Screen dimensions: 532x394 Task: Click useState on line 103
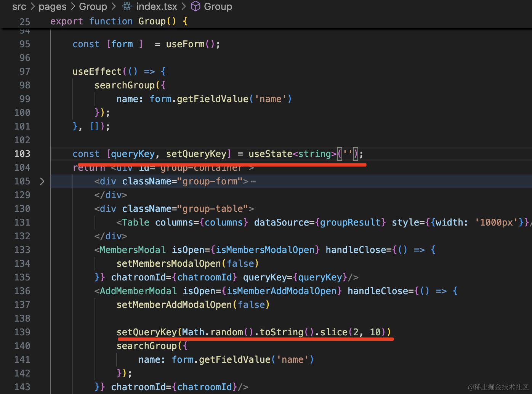270,154
